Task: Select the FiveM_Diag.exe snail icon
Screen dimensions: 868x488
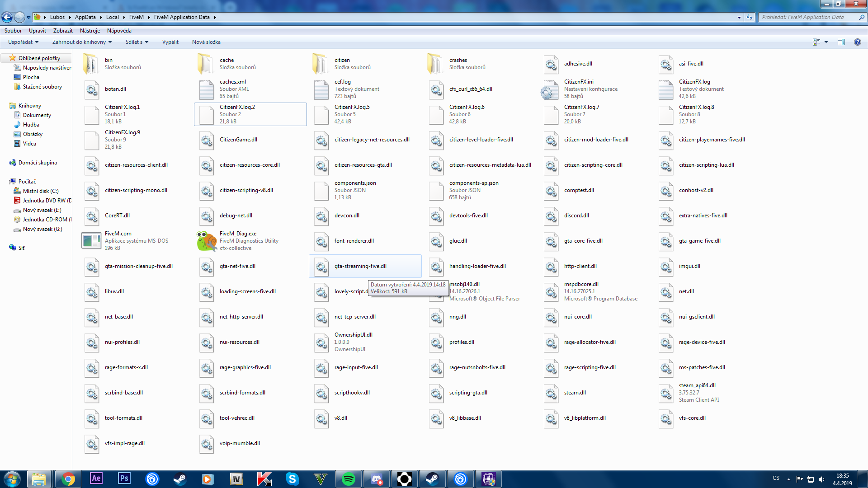Action: click(207, 241)
